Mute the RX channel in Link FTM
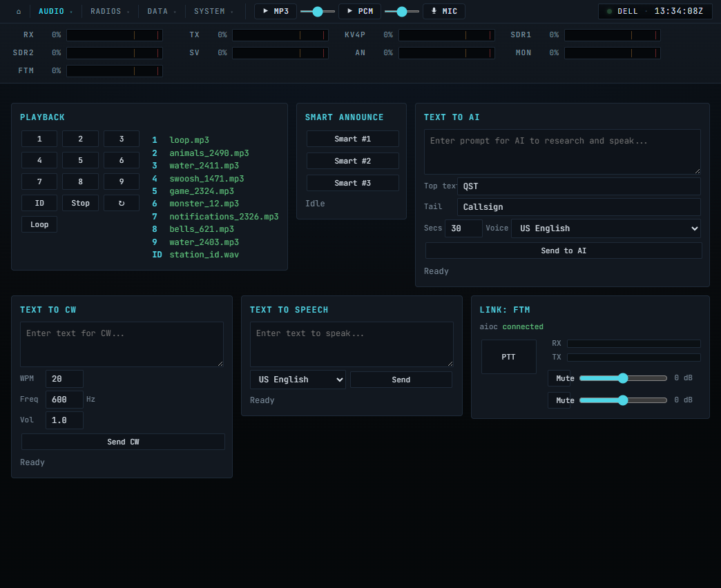Image resolution: width=721 pixels, height=588 pixels. (x=559, y=378)
